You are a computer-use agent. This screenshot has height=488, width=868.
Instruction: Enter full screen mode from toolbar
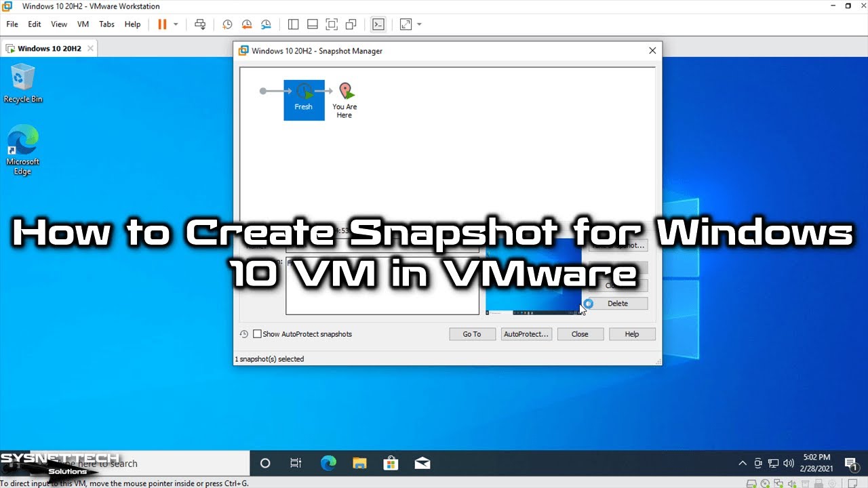[332, 24]
